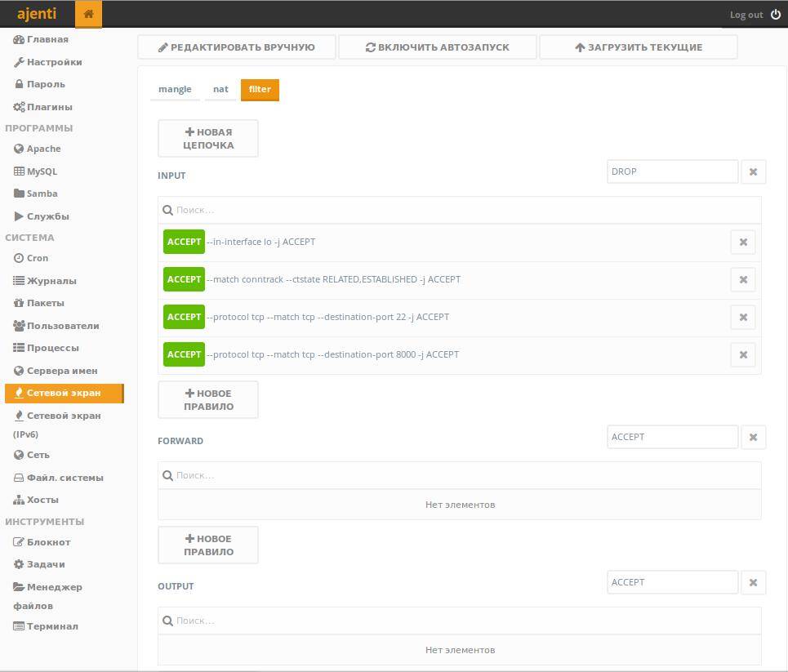Screen dimensions: 788x672
Task: Toggle ACCEPT badge on port 22 rule
Action: (x=184, y=317)
